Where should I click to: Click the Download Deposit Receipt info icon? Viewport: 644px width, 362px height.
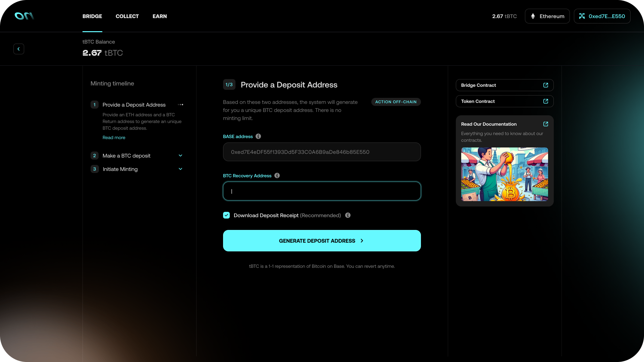[348, 215]
